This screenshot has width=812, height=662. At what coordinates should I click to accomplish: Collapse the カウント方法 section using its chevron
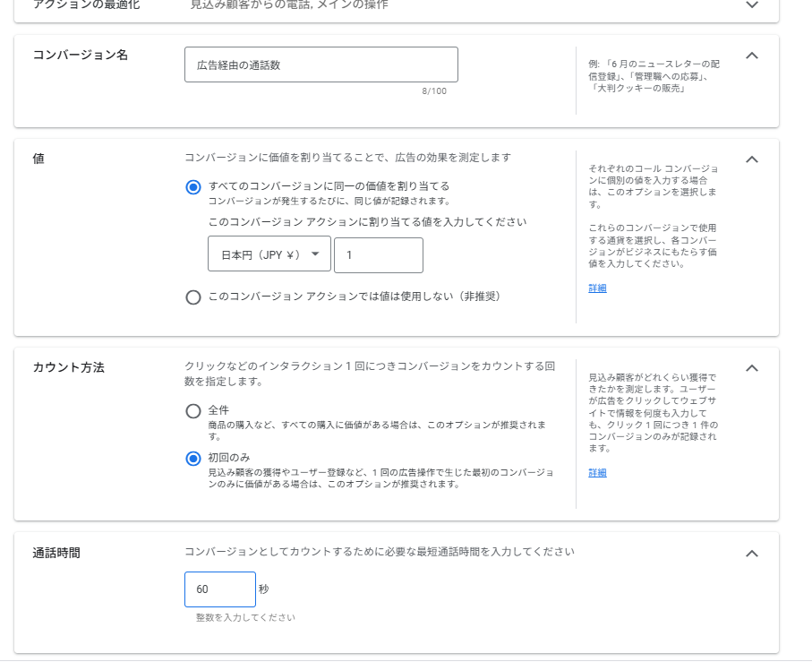(752, 368)
